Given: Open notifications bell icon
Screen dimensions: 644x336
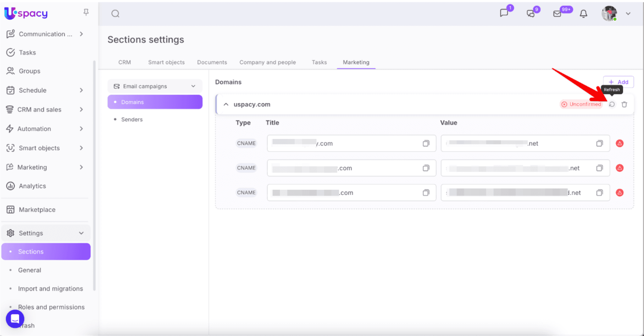Looking at the screenshot, I should coord(583,14).
